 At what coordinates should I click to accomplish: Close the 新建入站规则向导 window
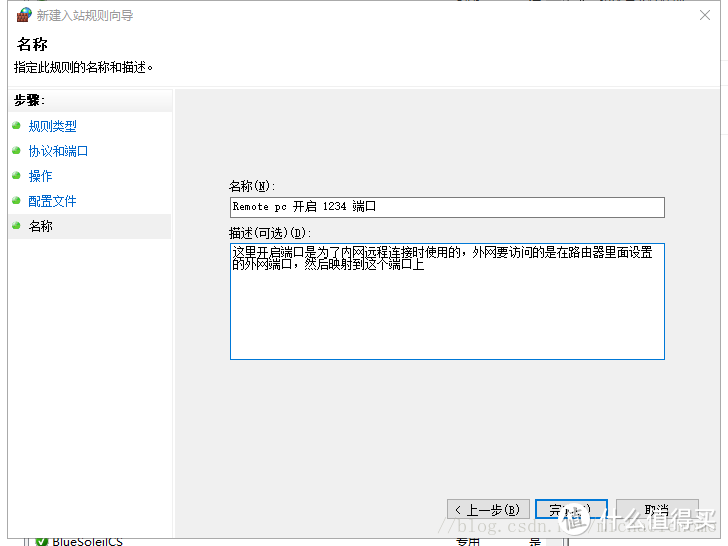coord(704,15)
